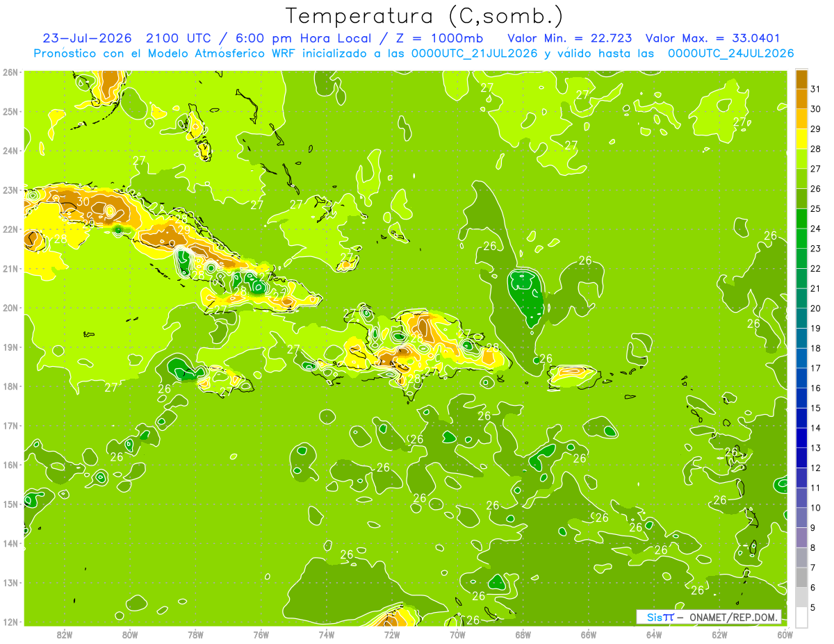Image resolution: width=834 pixels, height=644 pixels.
Task: Click the colorbar swatch between 6 and 7
Action: click(x=801, y=577)
